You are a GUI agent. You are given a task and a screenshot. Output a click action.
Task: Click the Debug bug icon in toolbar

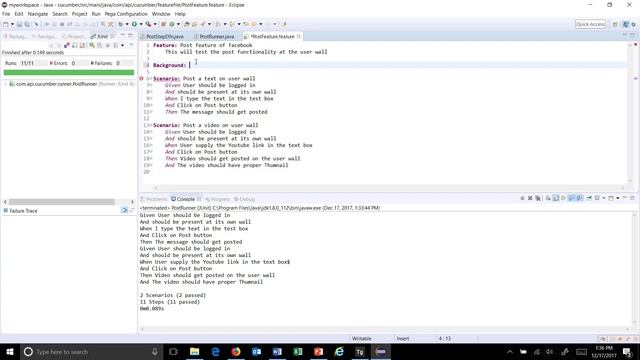click(121, 24)
